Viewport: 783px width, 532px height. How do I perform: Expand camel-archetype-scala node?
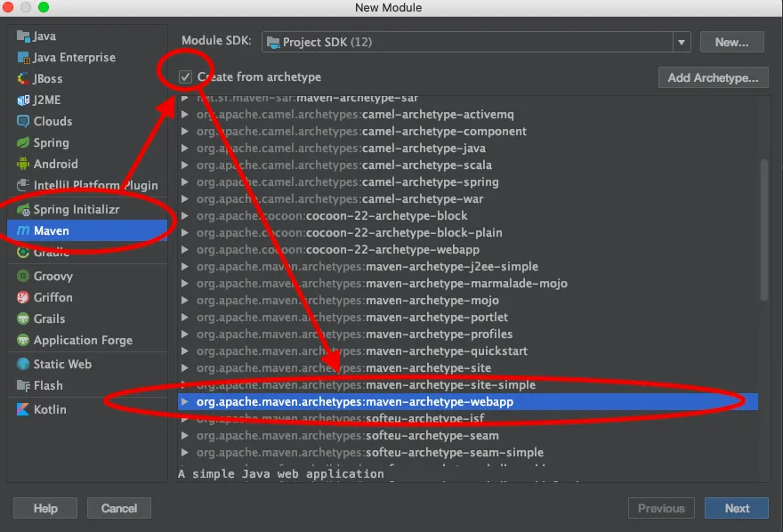(185, 165)
